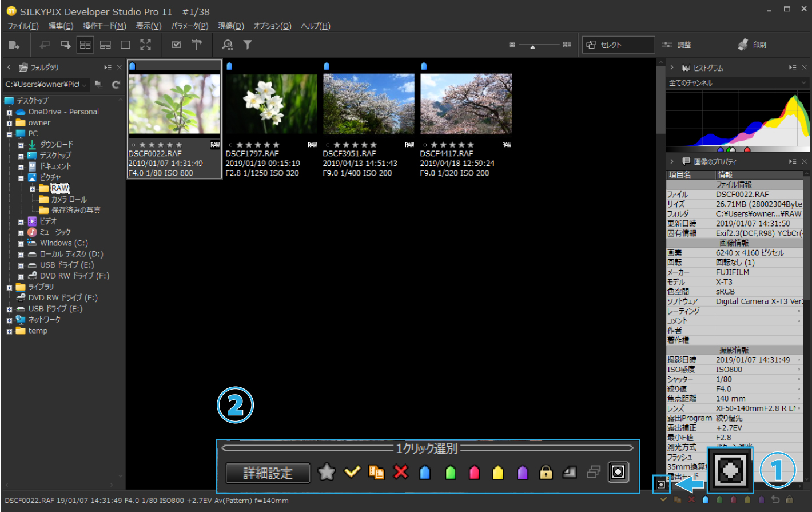
Task: Open the 編集(E) menu
Action: 61,26
